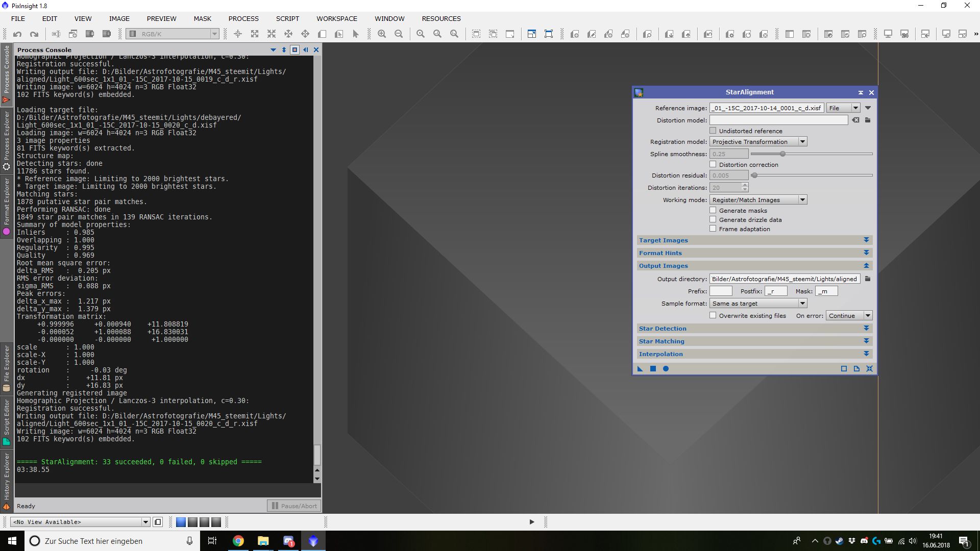Open the Process Explorer side tab
This screenshot has width=980, height=551.
(x=7, y=140)
